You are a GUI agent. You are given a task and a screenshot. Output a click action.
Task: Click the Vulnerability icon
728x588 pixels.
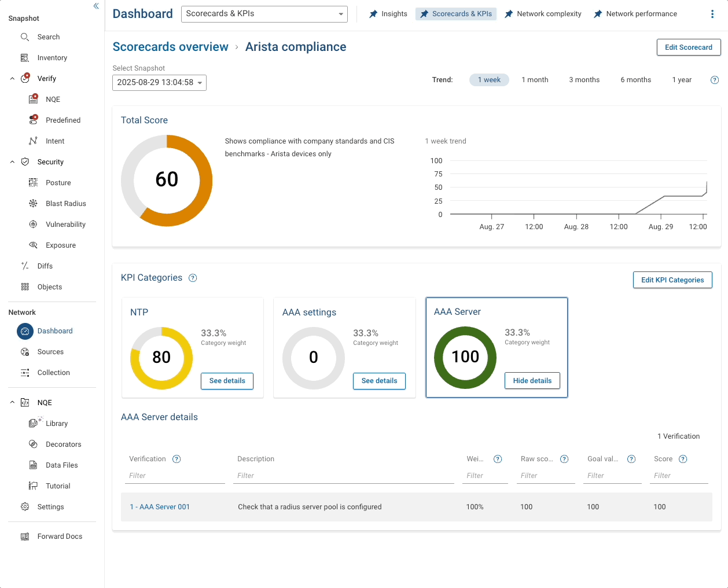point(34,225)
